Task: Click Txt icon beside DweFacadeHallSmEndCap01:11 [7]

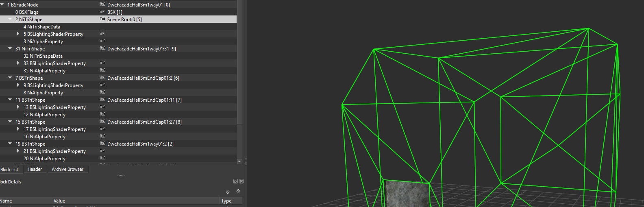Action: [x=102, y=100]
